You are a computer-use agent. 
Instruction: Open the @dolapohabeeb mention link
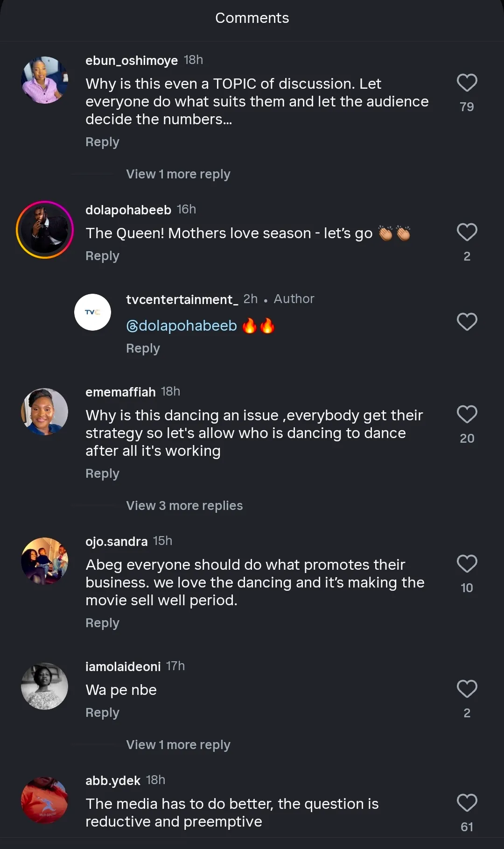182,326
